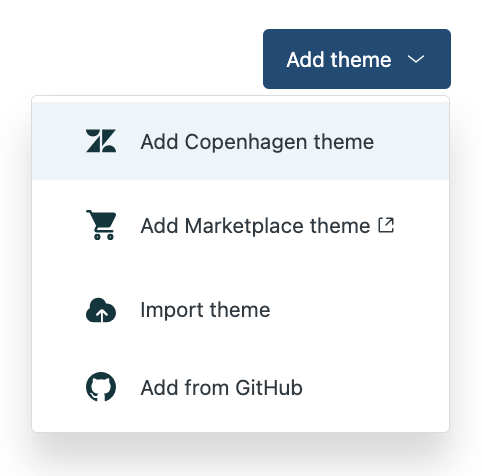Click the external link icon after Marketplace theme
Screen dimensions: 482x476
tap(386, 225)
